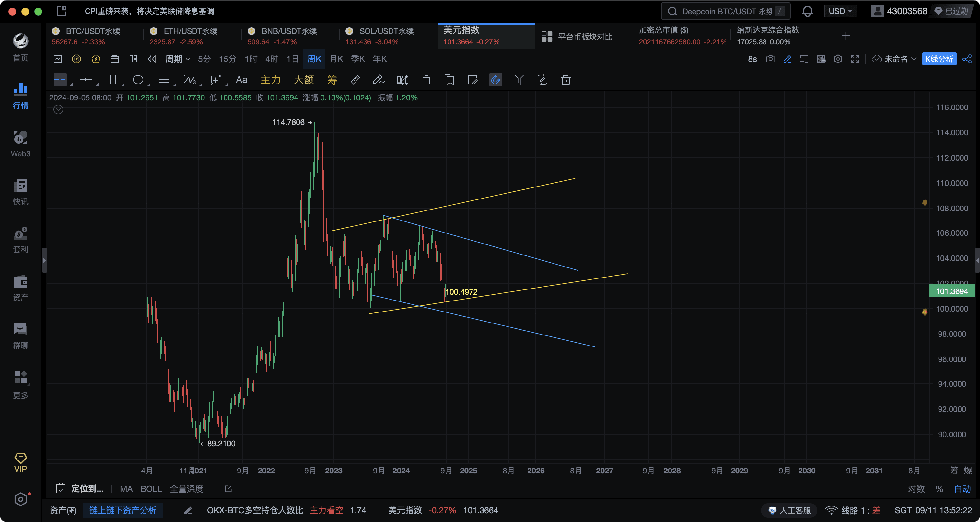Expand the 周期 period dropdown
Screen dimensions: 980x522
pos(177,59)
